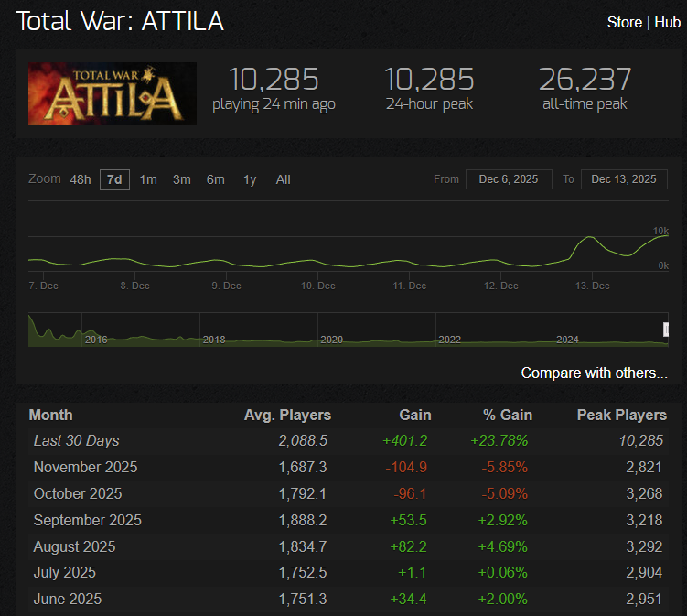The height and width of the screenshot is (616, 687).
Task: Click the +23.78% gain percentage
Action: pyautogui.click(x=499, y=440)
